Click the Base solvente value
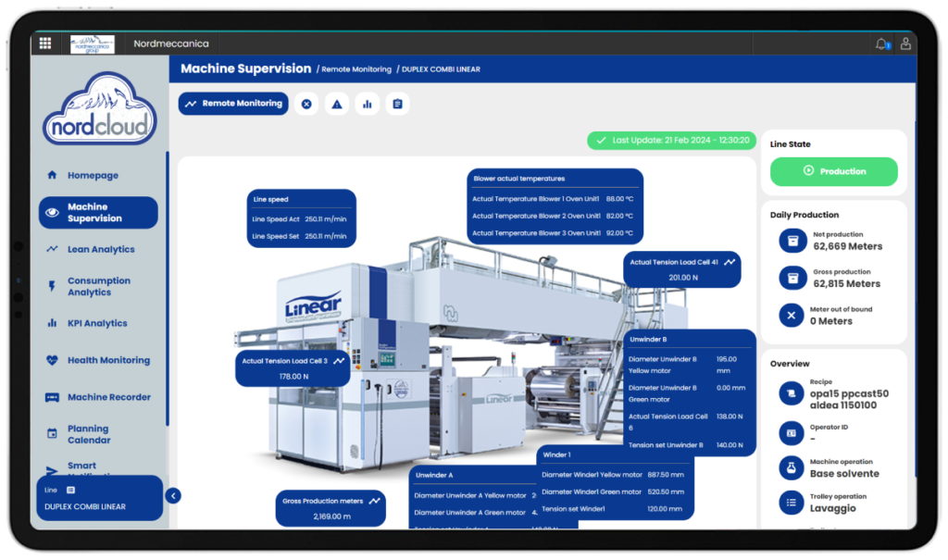Viewport: 948px width, 560px height. 844,474
